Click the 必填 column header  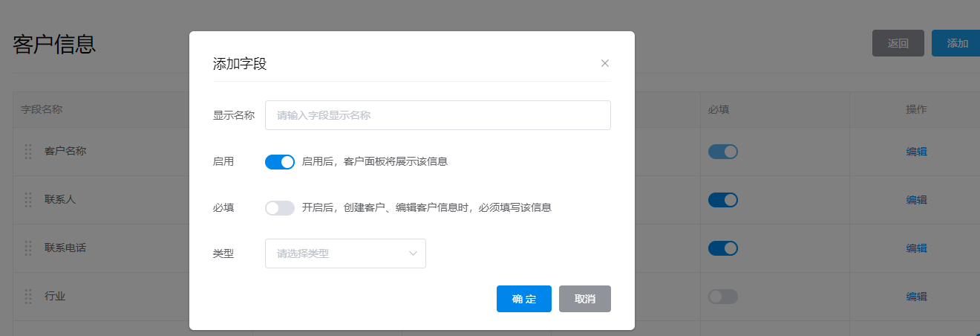719,109
